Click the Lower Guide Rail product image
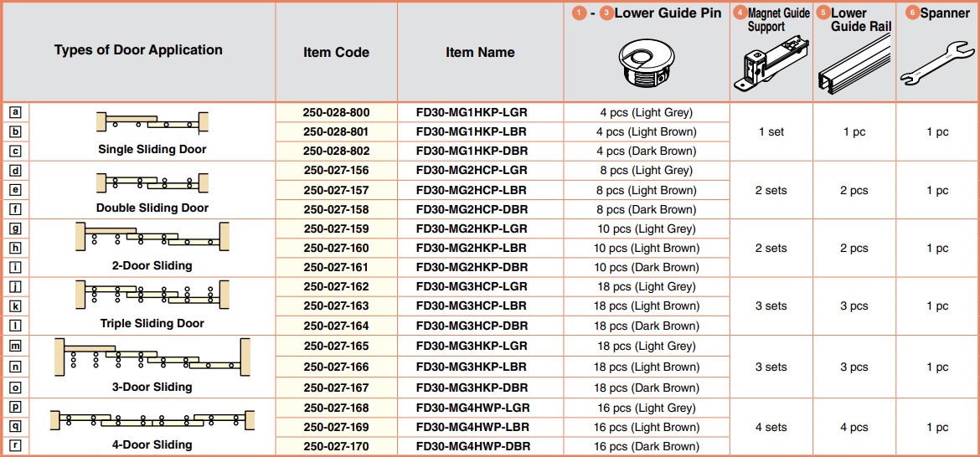Screen dimensions: 980x457 854,63
